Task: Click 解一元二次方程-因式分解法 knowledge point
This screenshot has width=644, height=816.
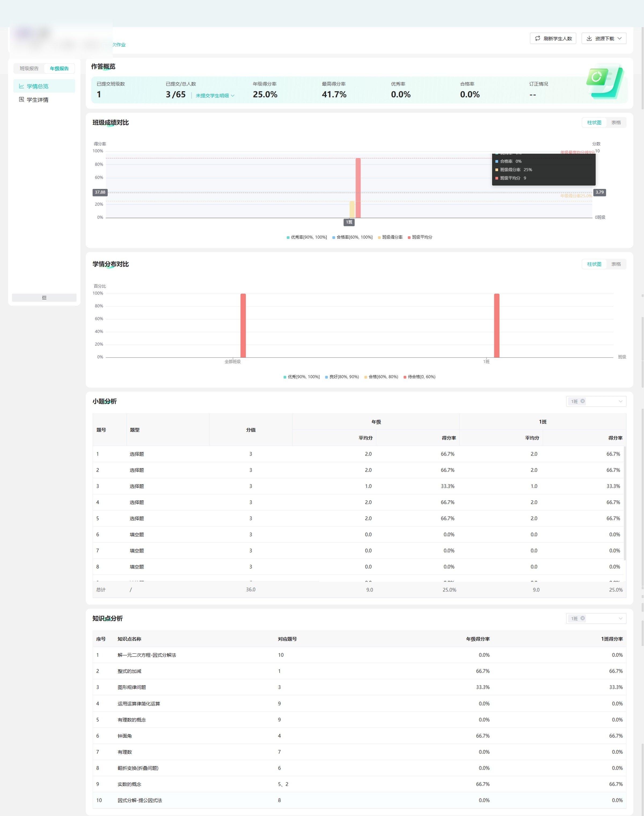Action: [x=147, y=655]
